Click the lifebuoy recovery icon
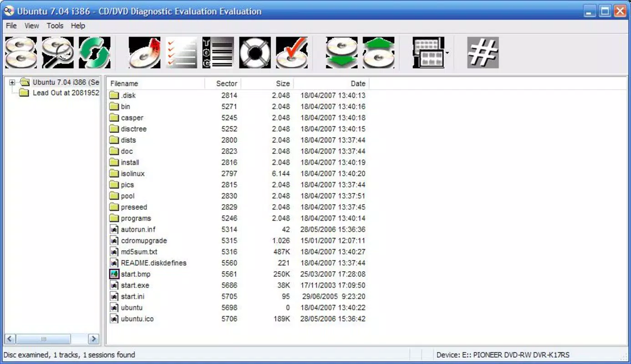 (x=255, y=53)
